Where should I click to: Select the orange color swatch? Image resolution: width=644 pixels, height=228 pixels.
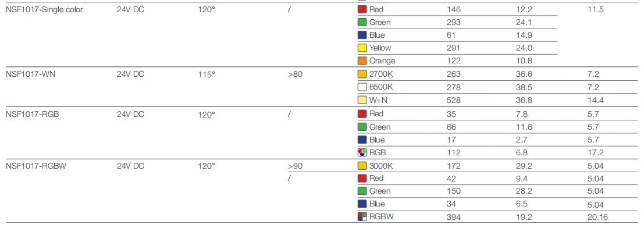point(362,61)
